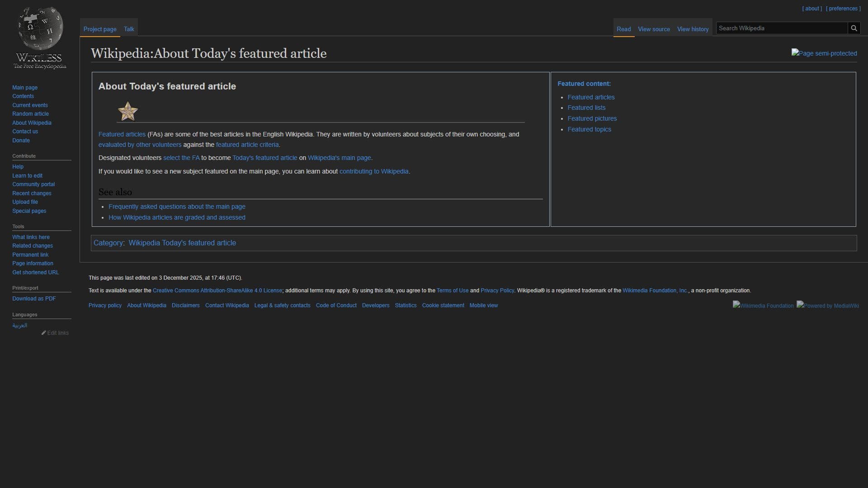Open Learn to edit

tap(27, 176)
